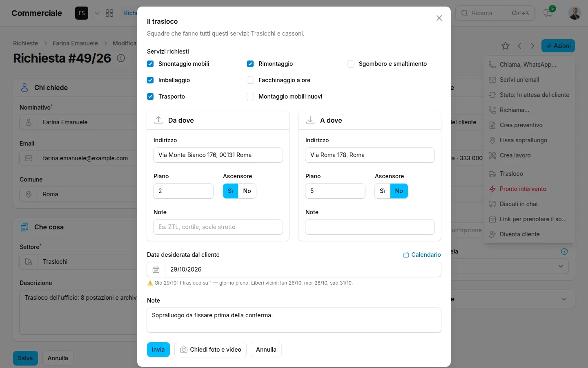This screenshot has width=588, height=368.
Task: Set A dove Ascensore to Sì
Action: click(382, 191)
